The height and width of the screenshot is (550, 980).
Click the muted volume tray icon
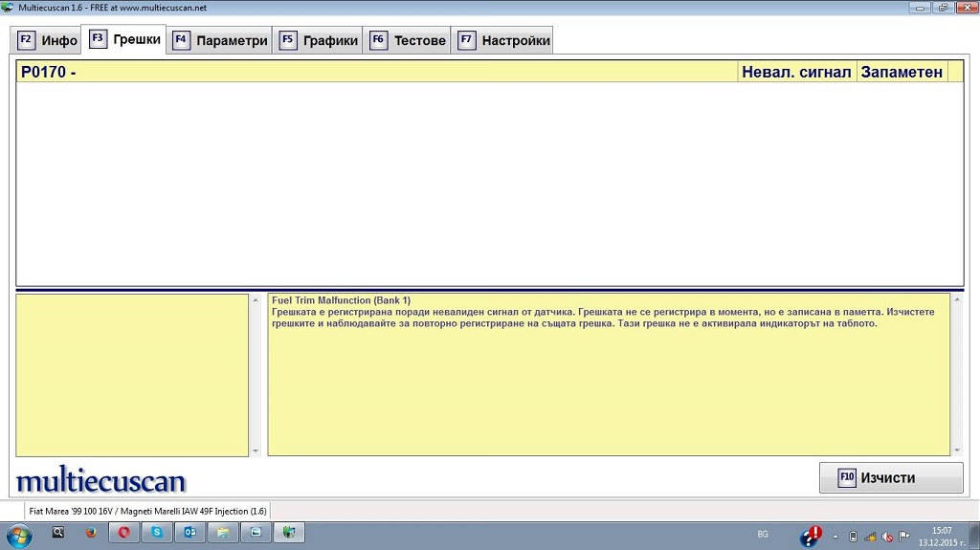point(886,537)
